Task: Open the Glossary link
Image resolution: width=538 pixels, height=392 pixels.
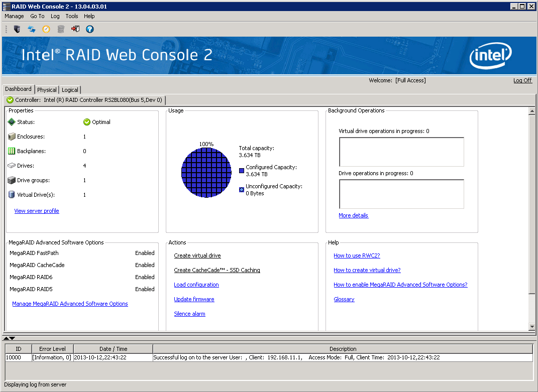Action: pyautogui.click(x=344, y=299)
